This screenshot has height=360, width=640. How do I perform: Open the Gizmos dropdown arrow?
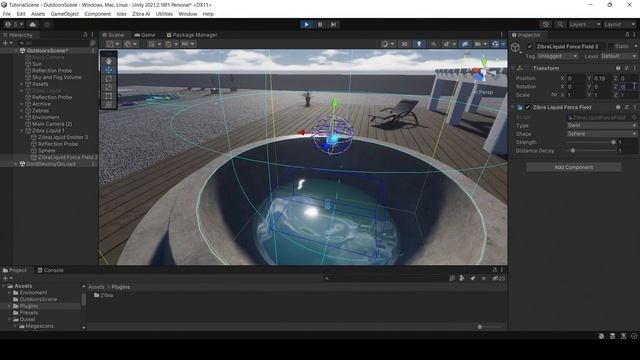[503, 44]
